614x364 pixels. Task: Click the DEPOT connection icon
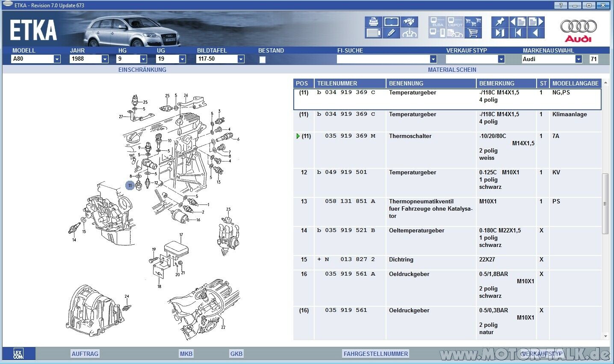[x=455, y=22]
